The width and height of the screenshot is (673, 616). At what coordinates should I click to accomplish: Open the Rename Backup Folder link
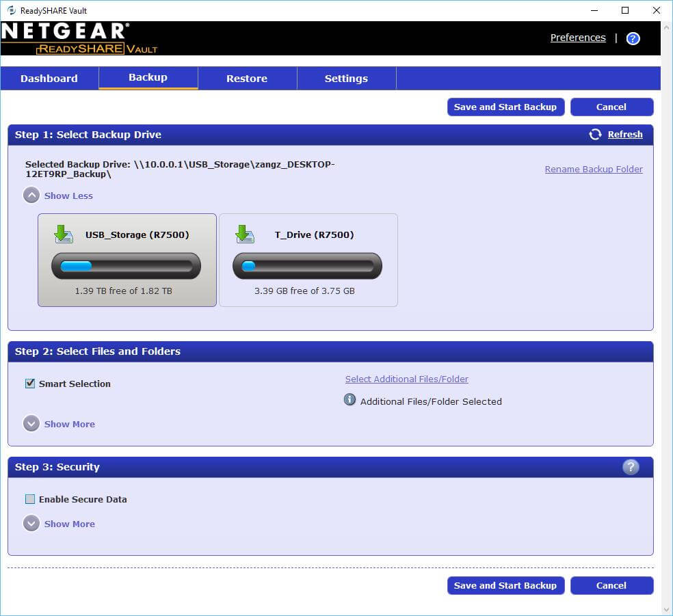[x=593, y=170]
